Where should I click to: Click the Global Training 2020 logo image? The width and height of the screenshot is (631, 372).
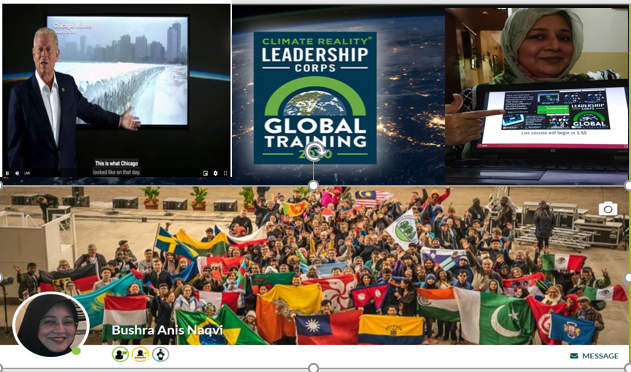pyautogui.click(x=315, y=98)
